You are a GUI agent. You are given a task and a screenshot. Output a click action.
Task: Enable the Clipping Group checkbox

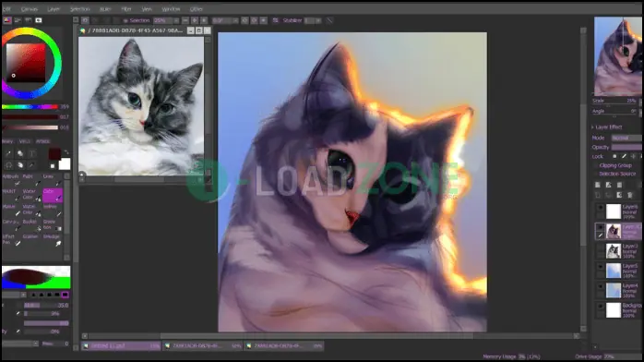pyautogui.click(x=595, y=165)
